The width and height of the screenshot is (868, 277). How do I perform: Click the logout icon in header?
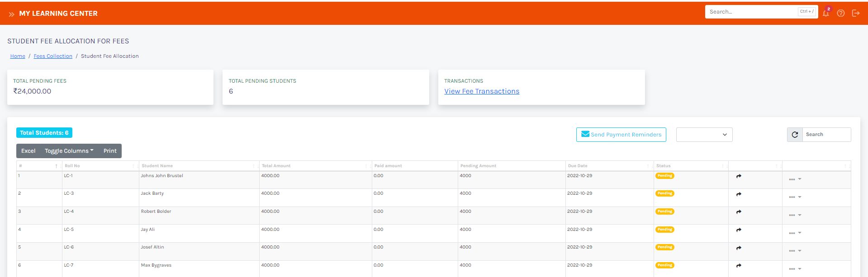click(856, 13)
